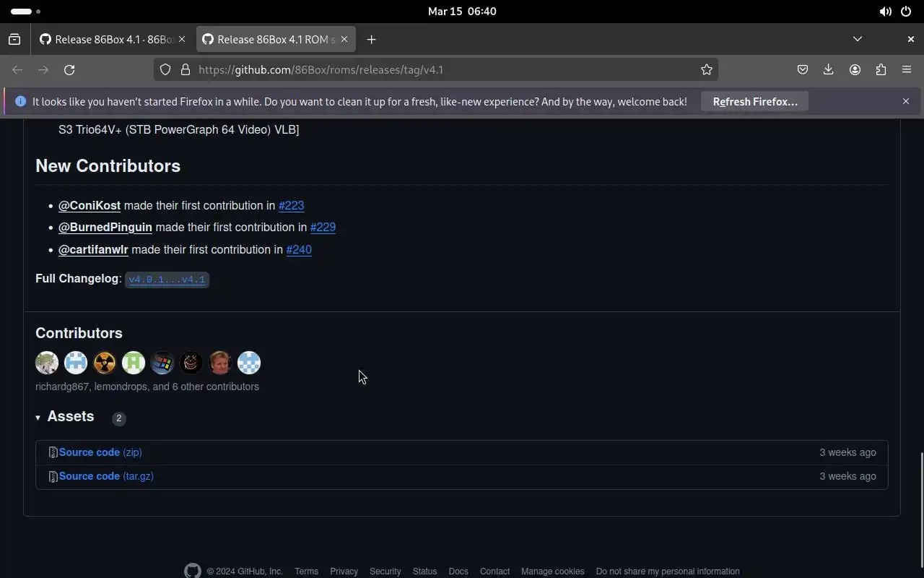Download Source code (zip)
Screen dimensions: 924x578
tap(100, 452)
